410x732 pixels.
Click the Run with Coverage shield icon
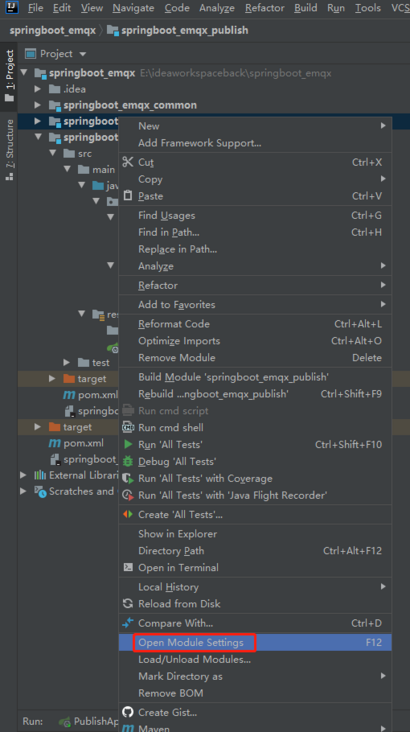point(127,478)
